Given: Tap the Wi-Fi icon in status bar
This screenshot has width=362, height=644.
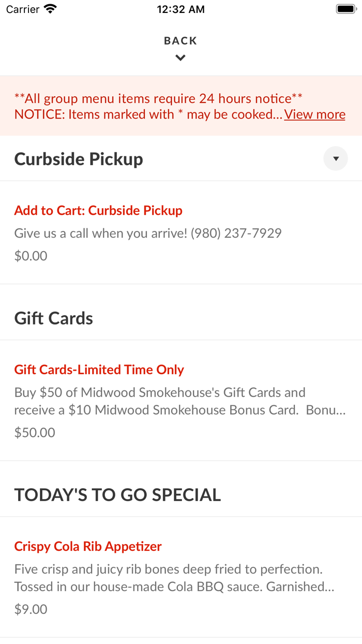Looking at the screenshot, I should 51,9.
